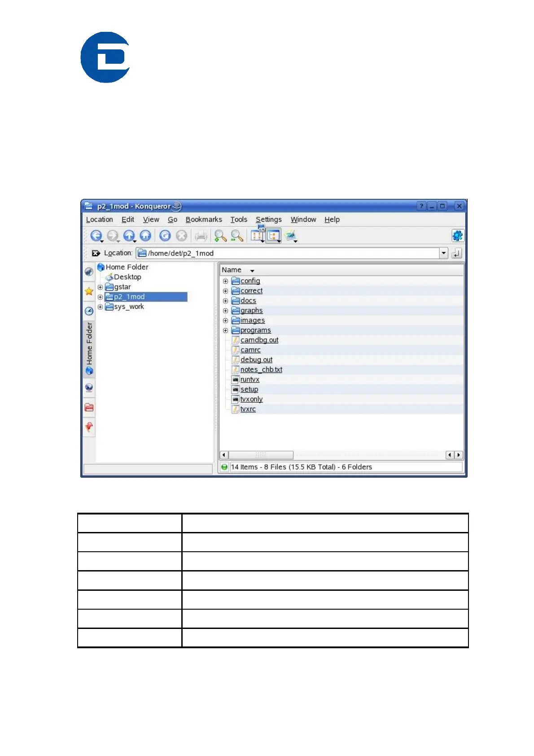
Task: Select sys_work folder in sidebar tree
Action: coord(124,307)
